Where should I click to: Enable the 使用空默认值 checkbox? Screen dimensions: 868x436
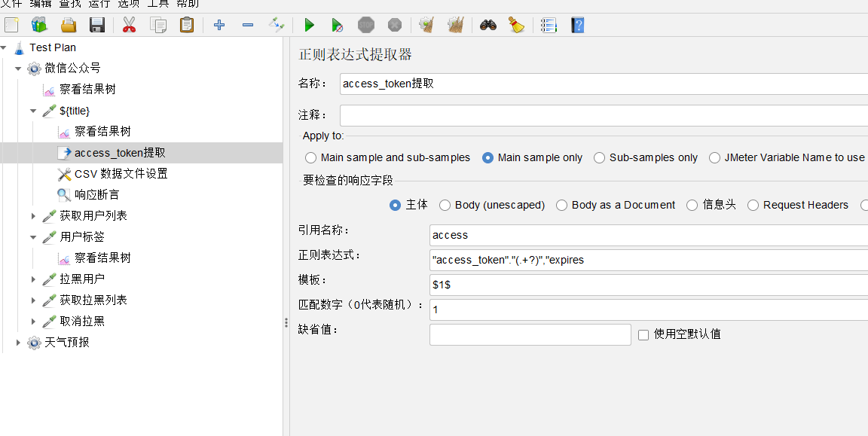coord(643,334)
